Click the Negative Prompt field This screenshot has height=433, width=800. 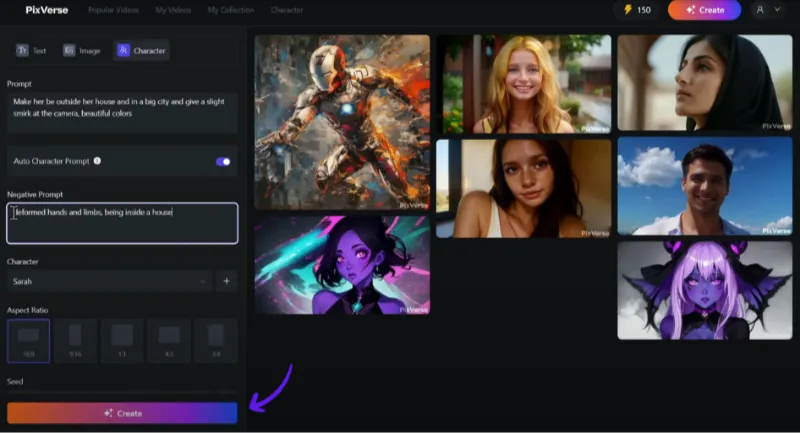(122, 223)
